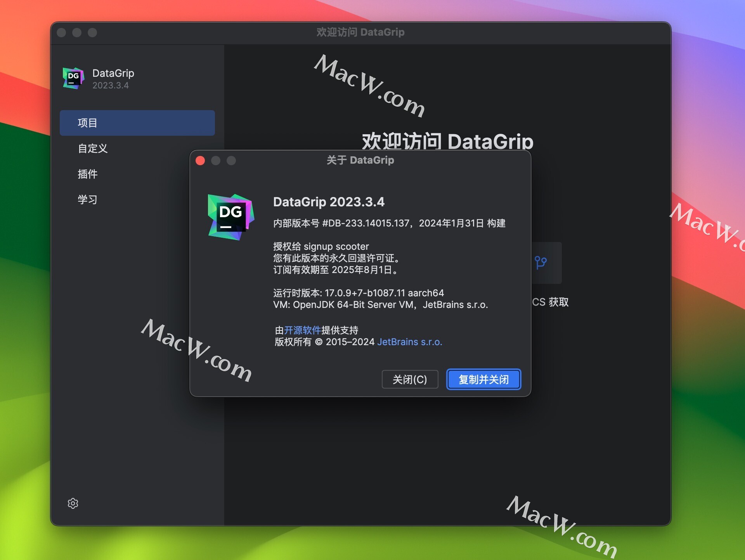Click the DataGrip 2023.3.4 heading in dialog
This screenshot has height=560, width=745.
tap(329, 202)
